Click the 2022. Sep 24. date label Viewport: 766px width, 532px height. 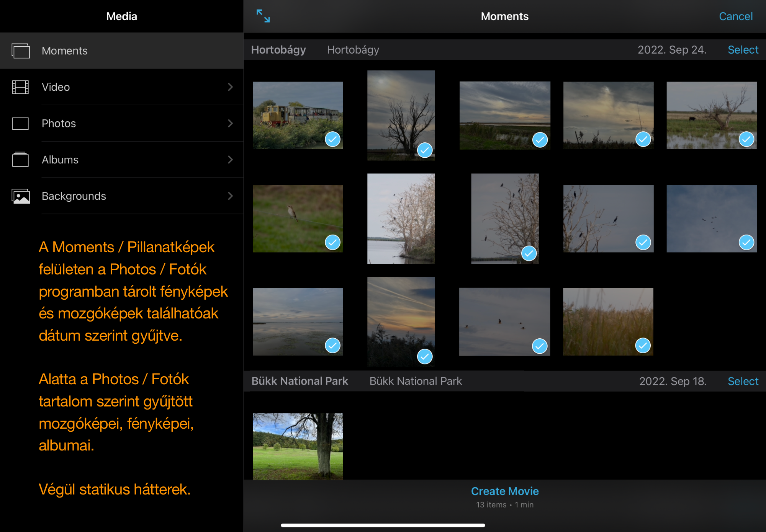pos(672,50)
